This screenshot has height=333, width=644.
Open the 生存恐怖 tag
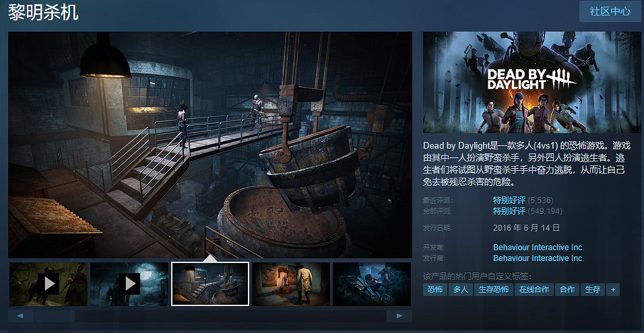click(x=493, y=289)
